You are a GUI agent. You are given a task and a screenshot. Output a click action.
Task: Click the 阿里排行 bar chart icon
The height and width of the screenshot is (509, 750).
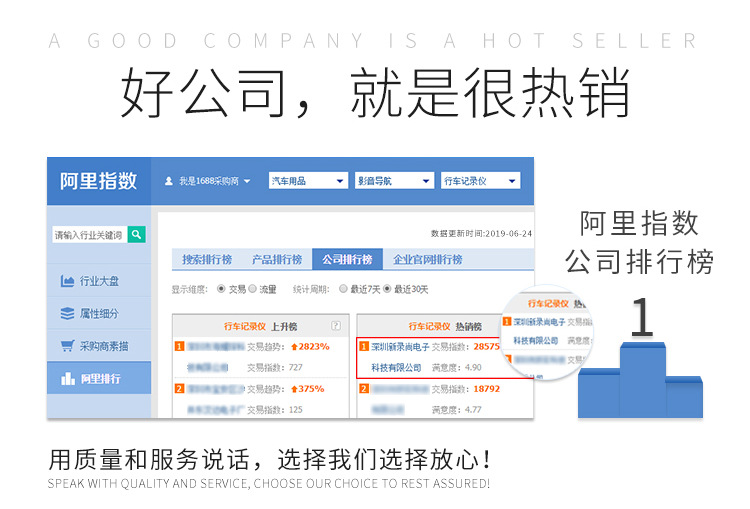pyautogui.click(x=68, y=378)
